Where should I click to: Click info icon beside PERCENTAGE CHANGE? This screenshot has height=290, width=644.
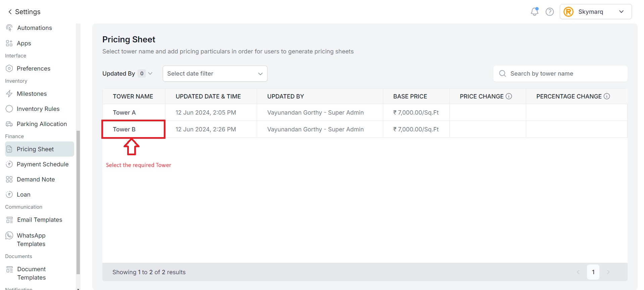(x=607, y=96)
